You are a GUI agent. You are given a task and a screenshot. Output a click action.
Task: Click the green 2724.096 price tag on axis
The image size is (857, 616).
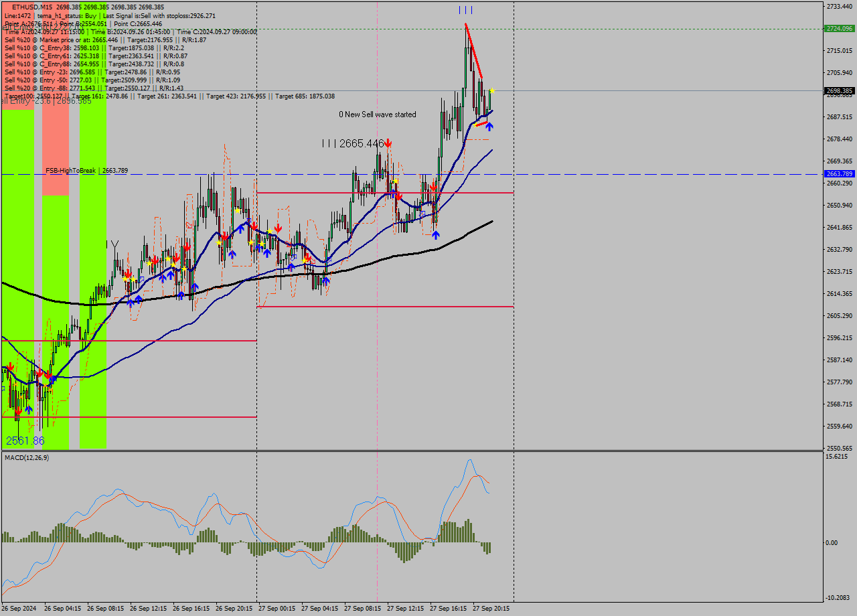839,29
